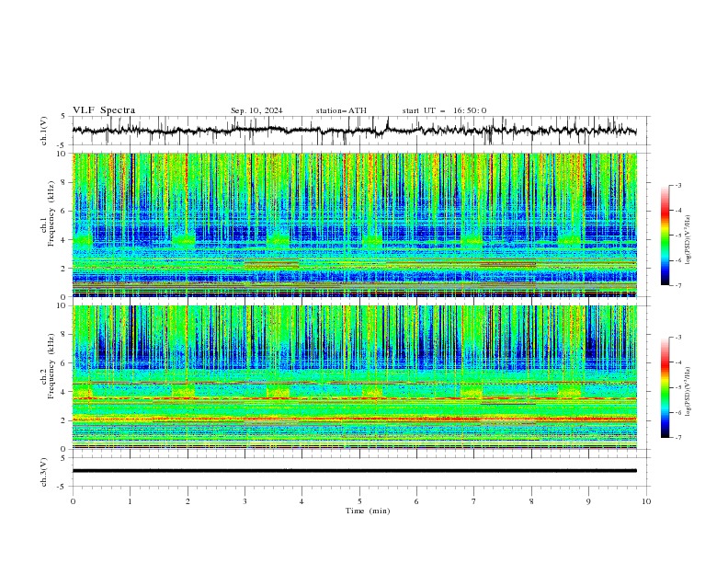Screen dimensions: 728x563
Task: Click the ch.1(V) waveform axis label
Action: click(44, 131)
